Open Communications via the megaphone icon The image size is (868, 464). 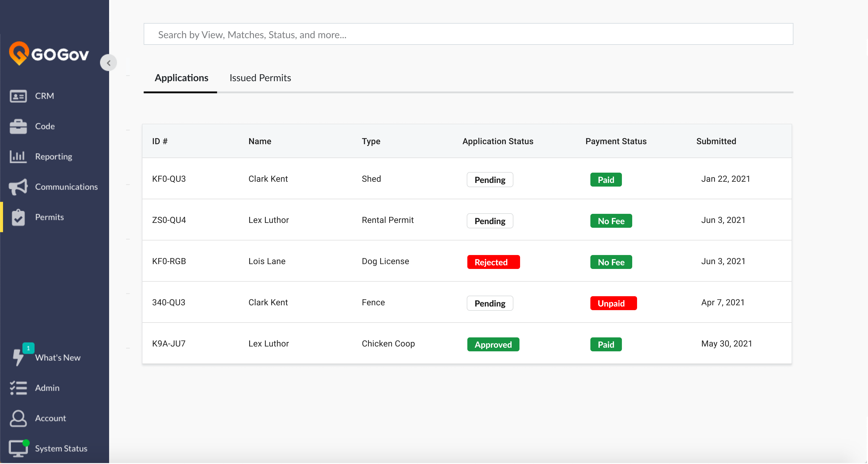pos(18,187)
